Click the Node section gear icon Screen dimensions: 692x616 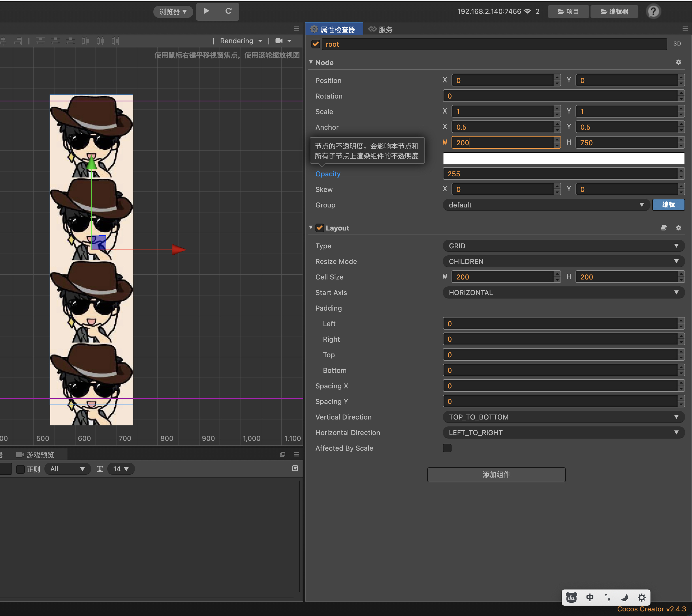[678, 62]
